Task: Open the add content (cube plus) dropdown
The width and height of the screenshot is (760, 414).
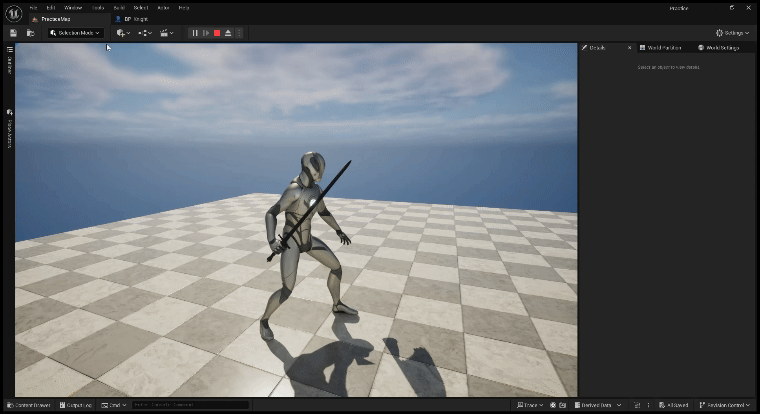Action: (123, 33)
